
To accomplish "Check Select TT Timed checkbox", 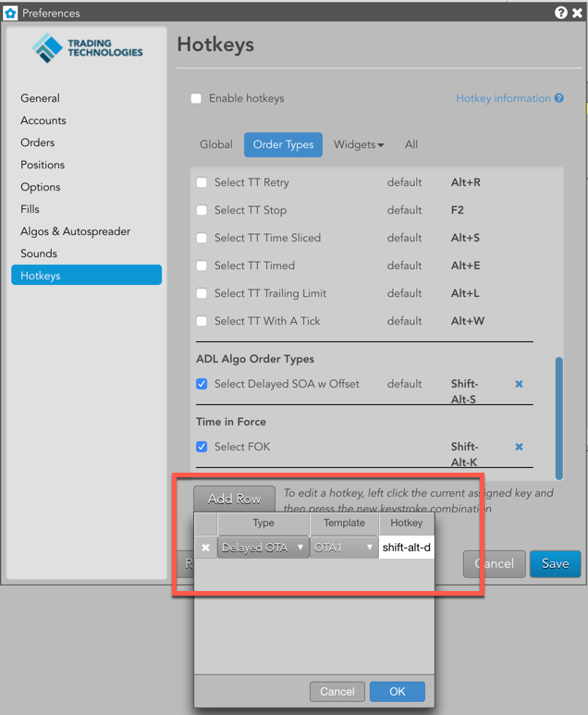I will point(202,265).
